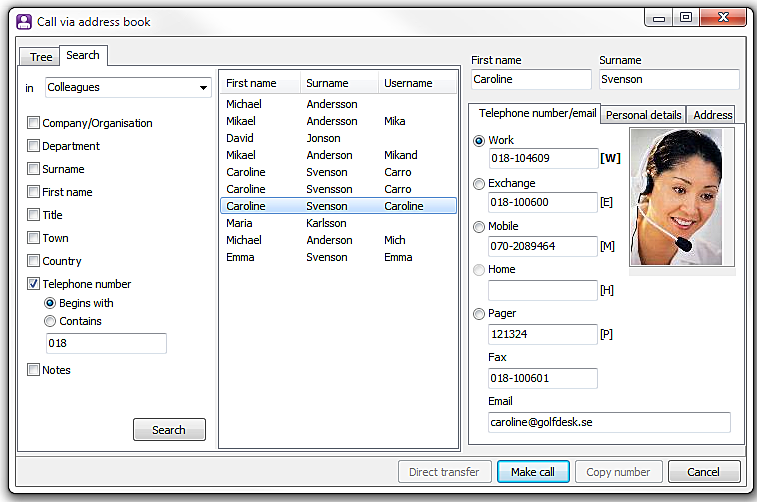Select the David Jonson entry

pos(338,138)
